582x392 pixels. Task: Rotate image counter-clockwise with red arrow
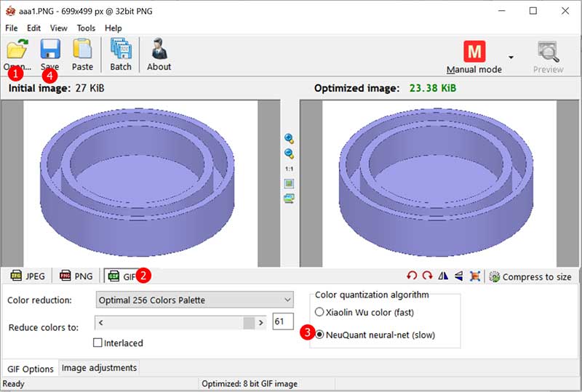[x=412, y=276]
